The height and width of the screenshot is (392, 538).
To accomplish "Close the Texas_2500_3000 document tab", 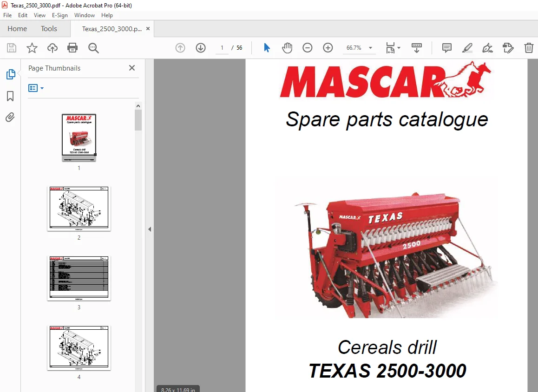I will [x=148, y=29].
